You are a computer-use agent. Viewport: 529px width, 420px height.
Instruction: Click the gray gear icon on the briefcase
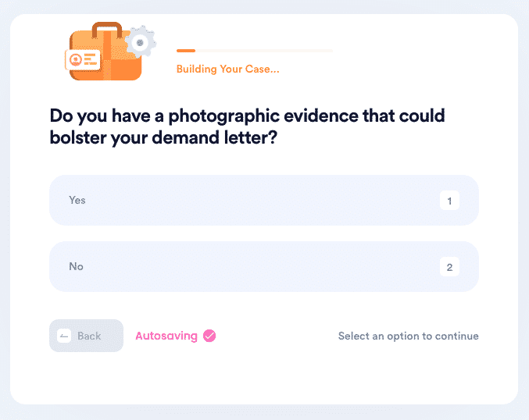point(141,42)
